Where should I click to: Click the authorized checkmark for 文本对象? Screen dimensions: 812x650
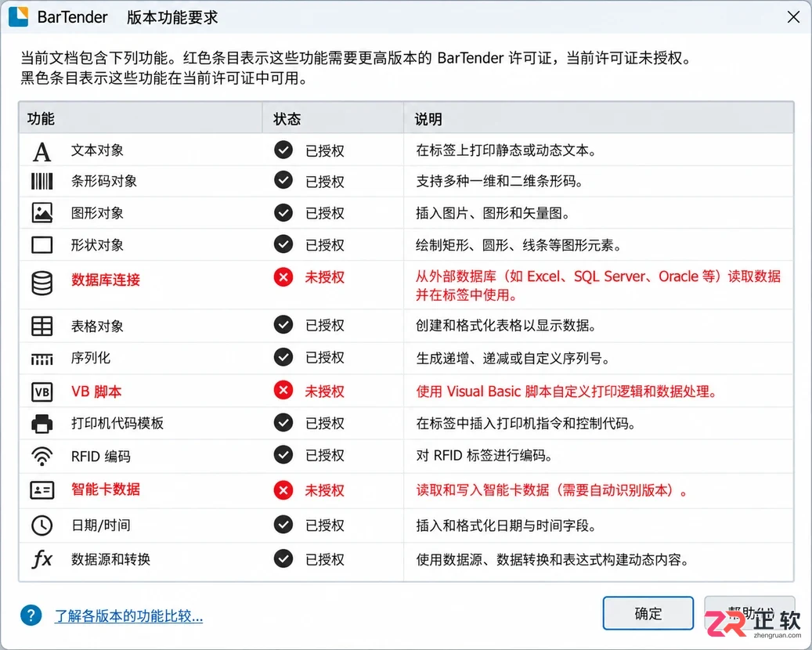(283, 150)
